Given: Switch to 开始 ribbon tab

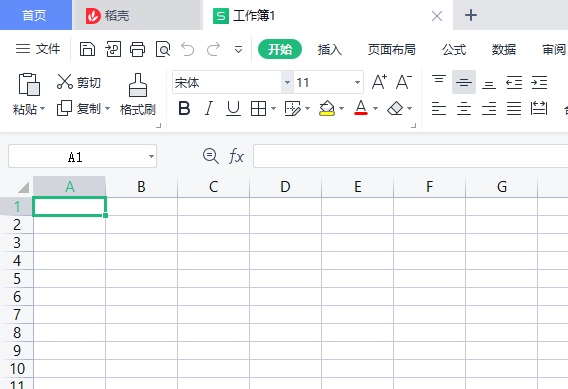Looking at the screenshot, I should 280,49.
